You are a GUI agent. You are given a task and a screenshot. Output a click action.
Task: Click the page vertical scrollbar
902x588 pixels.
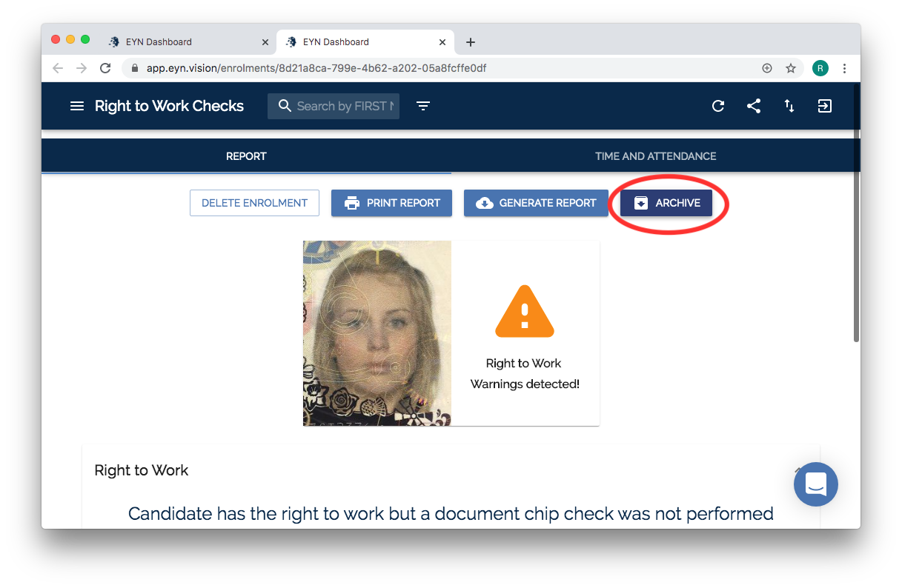(x=856, y=215)
